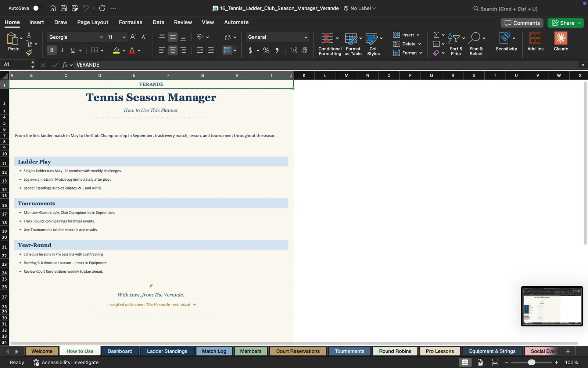
Task: Expand the formula bar
Action: click(x=583, y=65)
